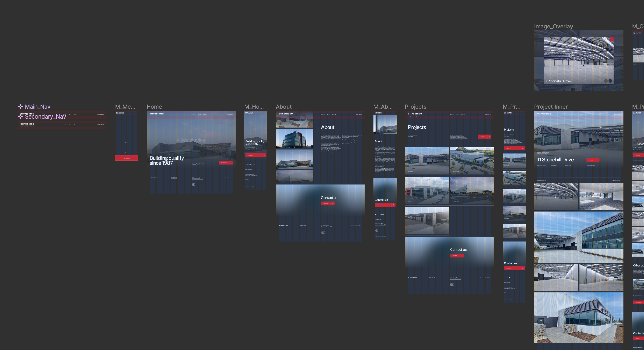Screen dimensions: 644x350
Task: Click About item in mobile menu frame
Action: [127, 148]
